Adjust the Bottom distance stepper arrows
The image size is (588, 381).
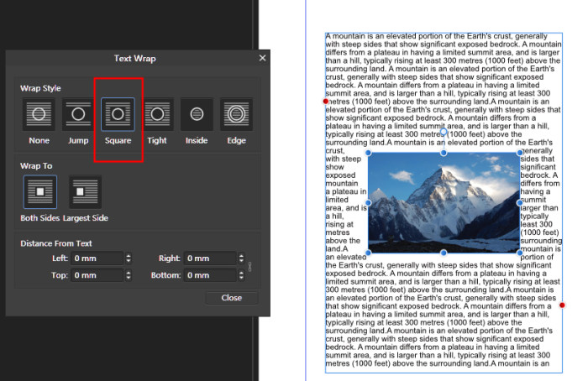coord(241,275)
